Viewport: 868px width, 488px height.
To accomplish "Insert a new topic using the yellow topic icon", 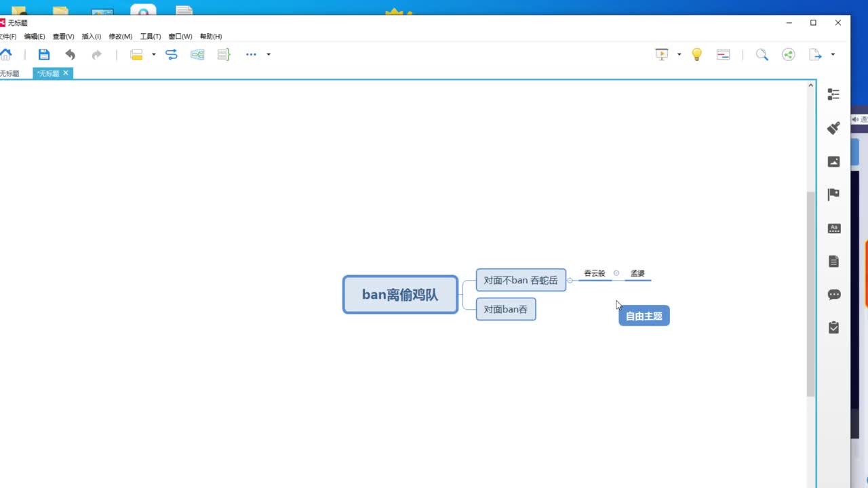I will pos(136,54).
